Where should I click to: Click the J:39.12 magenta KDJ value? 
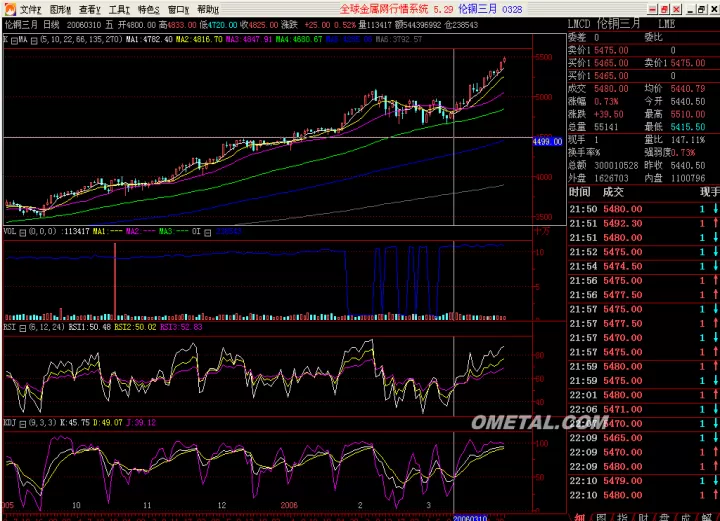point(141,423)
